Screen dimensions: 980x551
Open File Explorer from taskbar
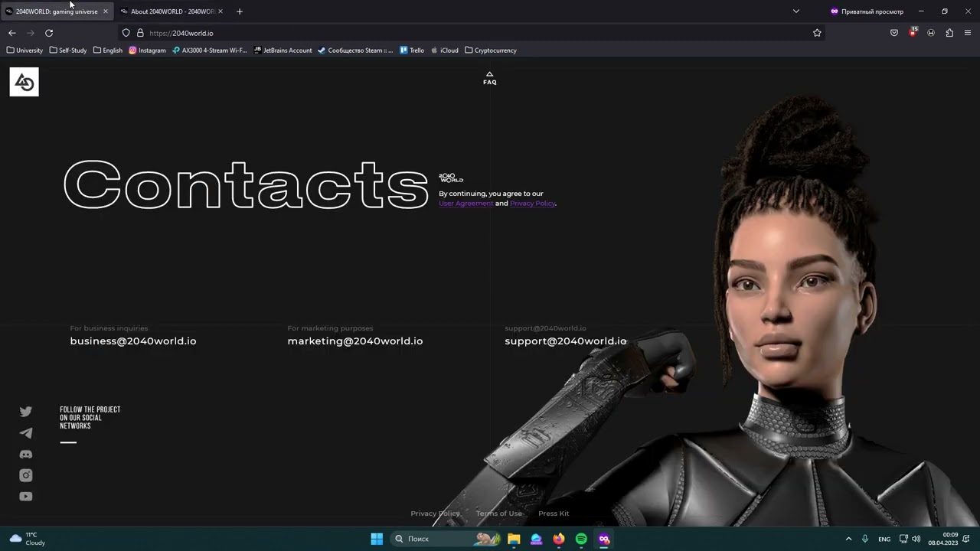click(x=514, y=539)
